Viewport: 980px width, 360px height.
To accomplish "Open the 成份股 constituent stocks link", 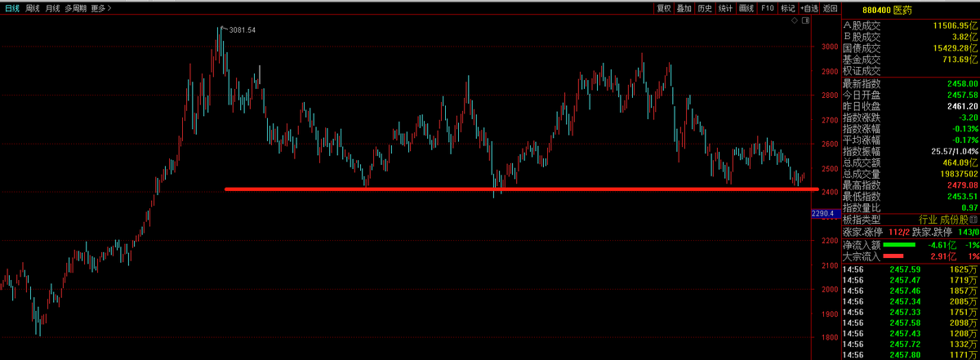I will (954, 220).
